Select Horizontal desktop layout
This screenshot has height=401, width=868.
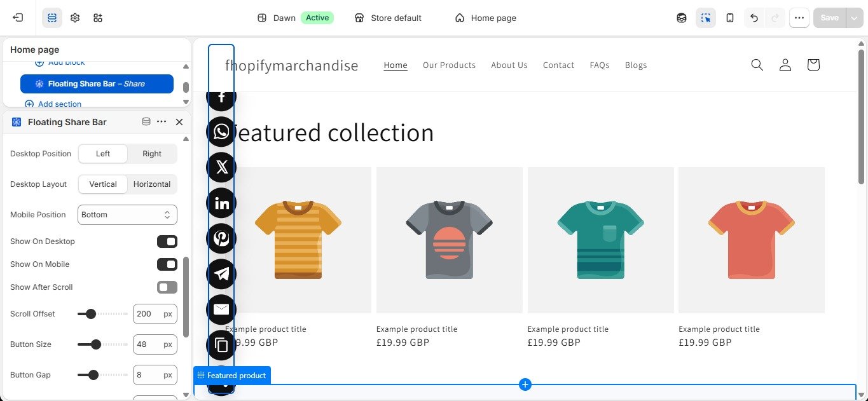tap(152, 184)
